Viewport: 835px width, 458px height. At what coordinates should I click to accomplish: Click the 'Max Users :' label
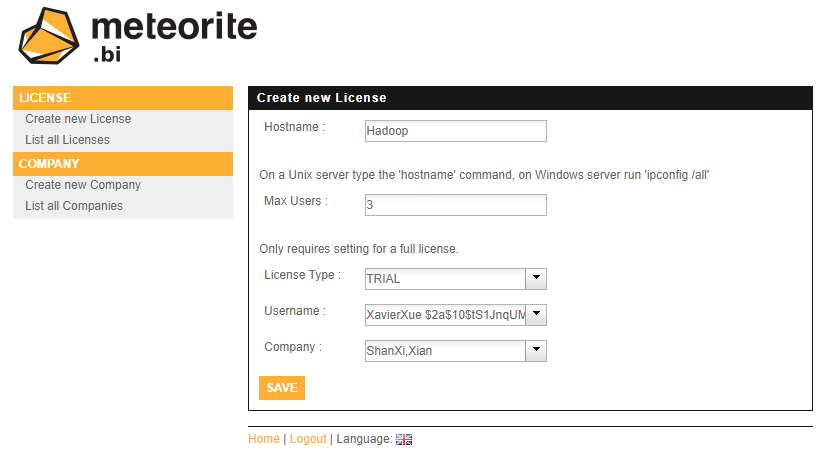(x=296, y=201)
